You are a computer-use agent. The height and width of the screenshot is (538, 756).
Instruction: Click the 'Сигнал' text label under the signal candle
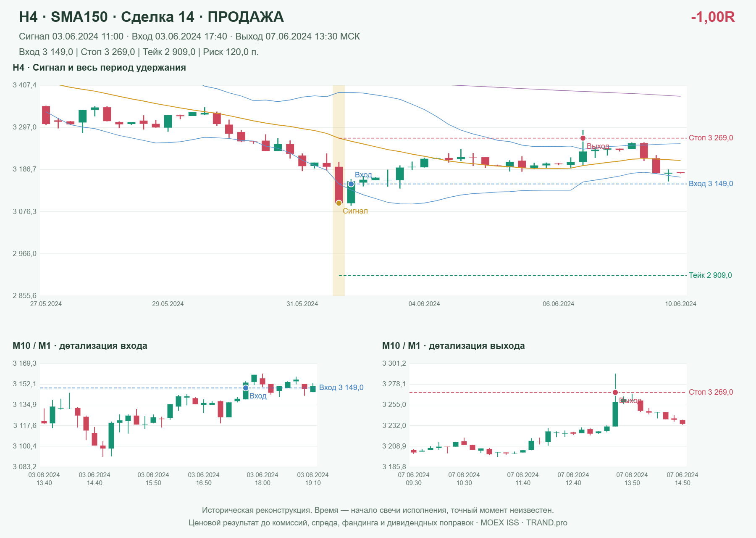355,211
